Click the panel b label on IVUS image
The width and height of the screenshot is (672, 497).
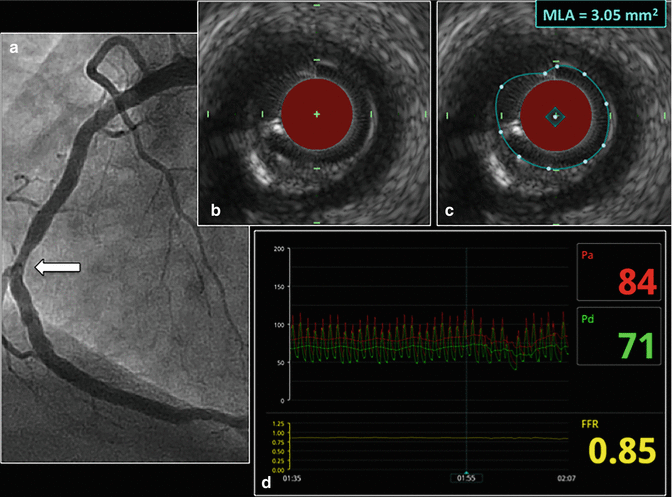click(x=214, y=210)
